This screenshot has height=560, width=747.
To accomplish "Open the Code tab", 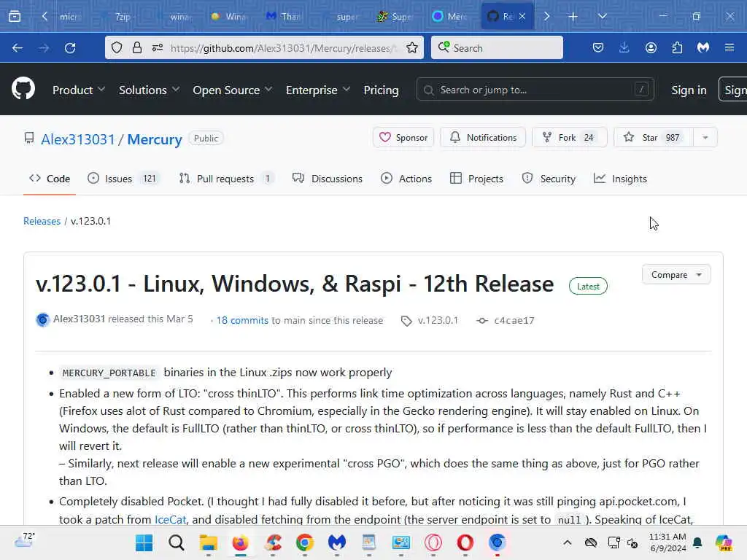I will (50, 179).
